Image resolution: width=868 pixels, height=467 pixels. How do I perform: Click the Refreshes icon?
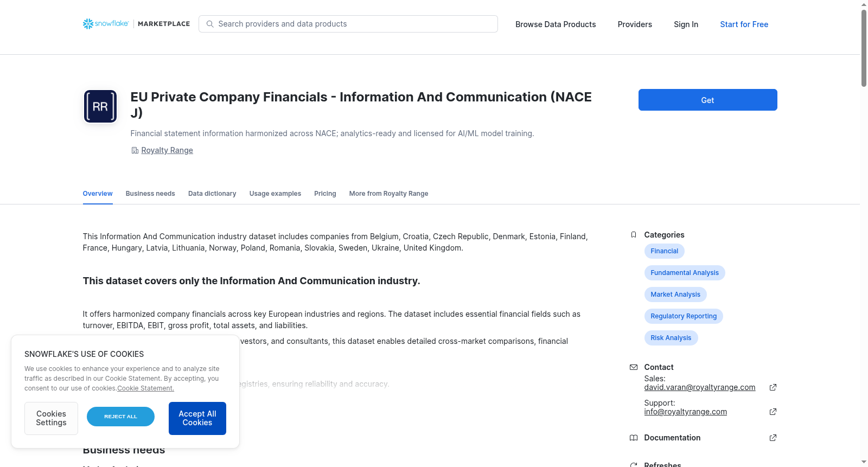click(633, 465)
